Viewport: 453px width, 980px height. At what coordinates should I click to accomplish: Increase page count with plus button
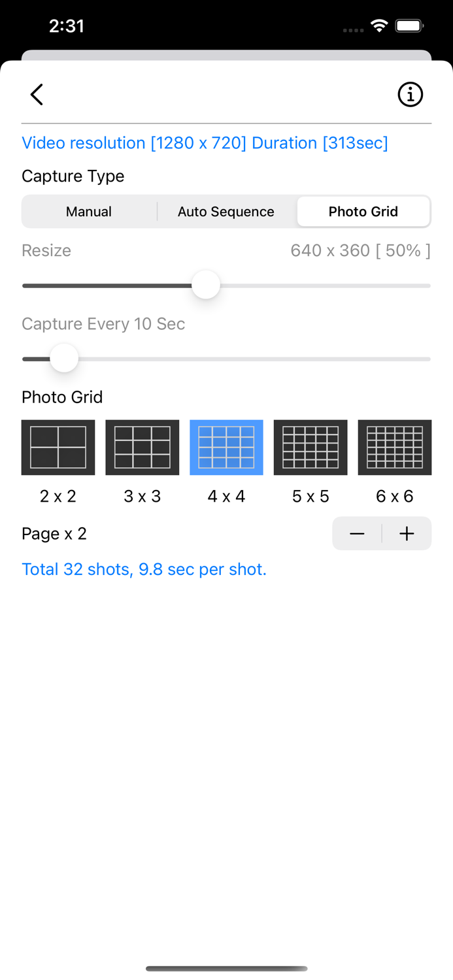pyautogui.click(x=406, y=533)
